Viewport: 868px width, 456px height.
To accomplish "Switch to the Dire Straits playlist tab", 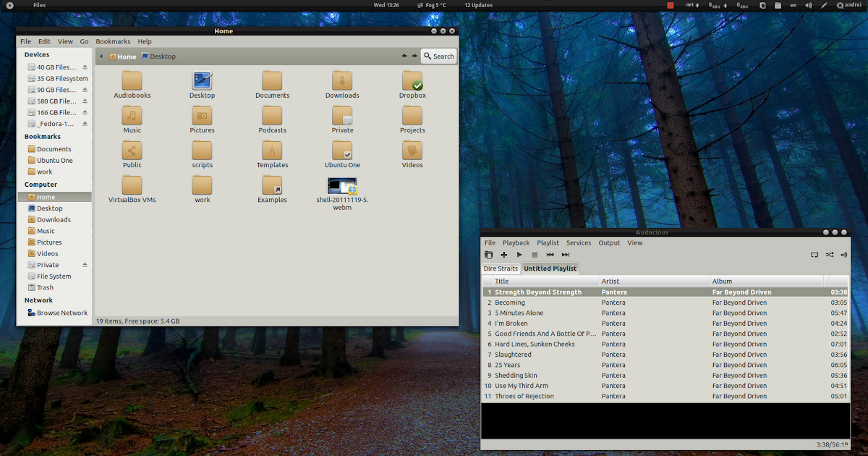I will [500, 268].
